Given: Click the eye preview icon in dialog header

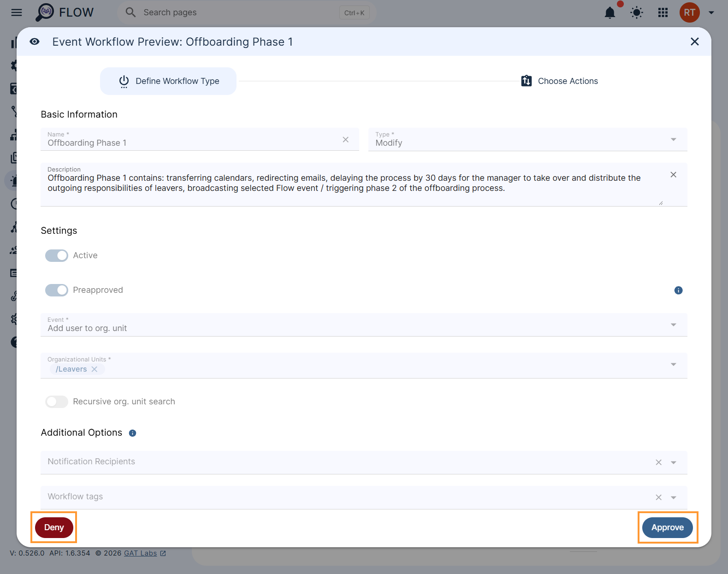Looking at the screenshot, I should click(x=35, y=41).
